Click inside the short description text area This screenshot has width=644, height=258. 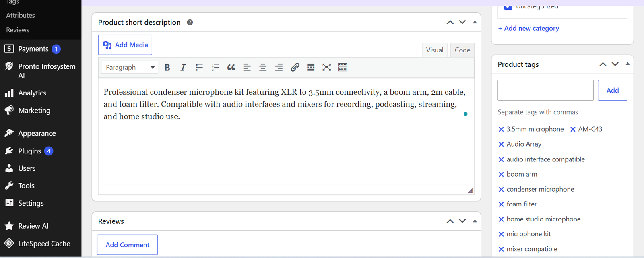[x=286, y=131]
